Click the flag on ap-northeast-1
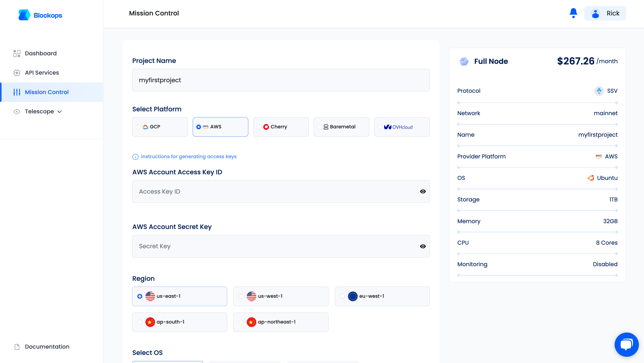Screen dimensions: 644x363 point(251,322)
